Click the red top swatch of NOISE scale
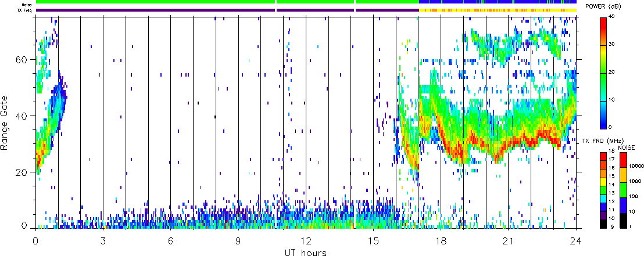644x256 pixels. tap(624, 160)
